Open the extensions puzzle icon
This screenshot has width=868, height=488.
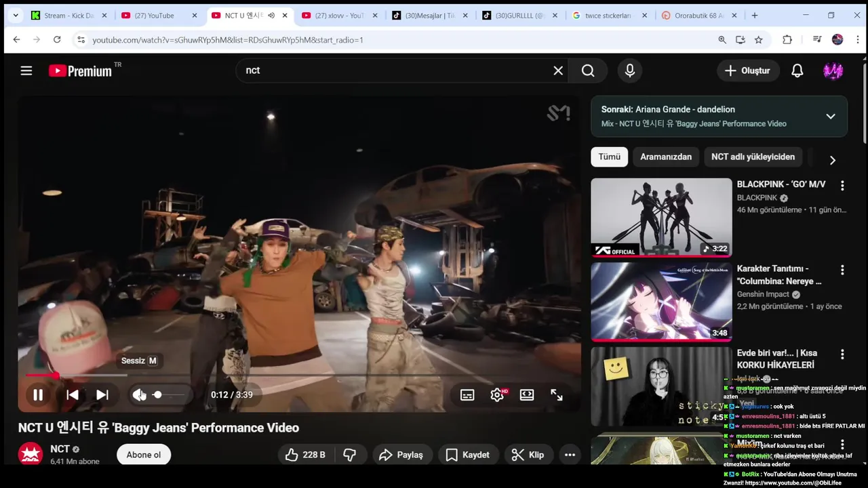[x=787, y=40]
